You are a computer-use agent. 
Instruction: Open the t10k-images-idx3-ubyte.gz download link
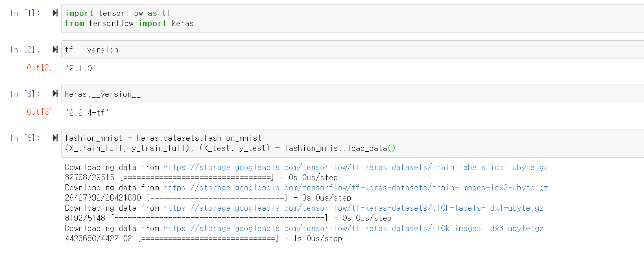353,228
